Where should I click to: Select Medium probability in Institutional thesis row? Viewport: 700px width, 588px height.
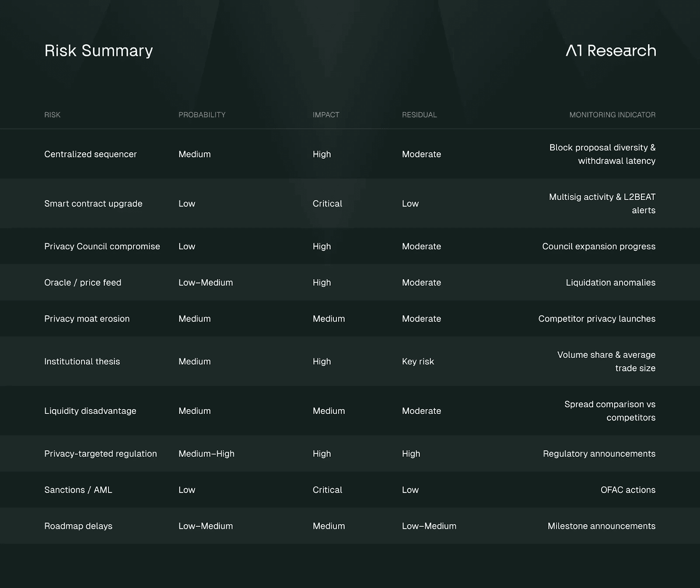click(195, 361)
